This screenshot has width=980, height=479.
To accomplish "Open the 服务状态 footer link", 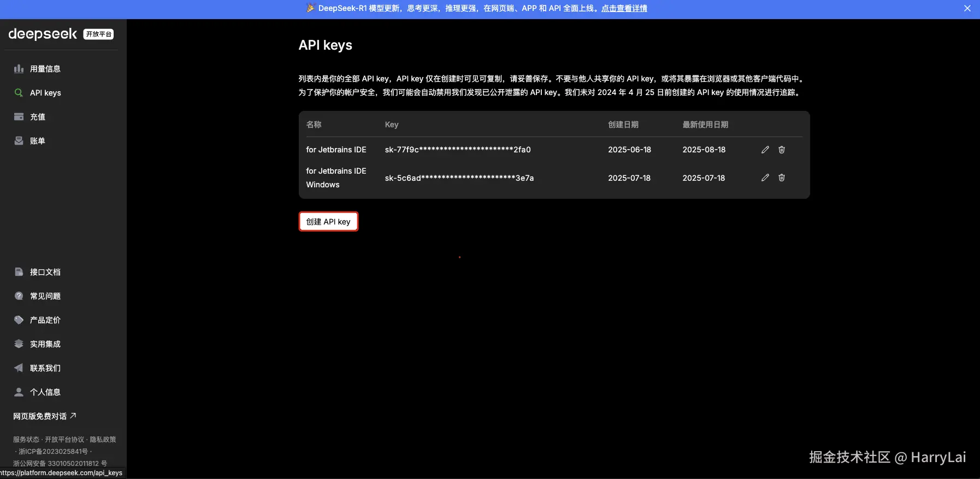I will coord(26,439).
